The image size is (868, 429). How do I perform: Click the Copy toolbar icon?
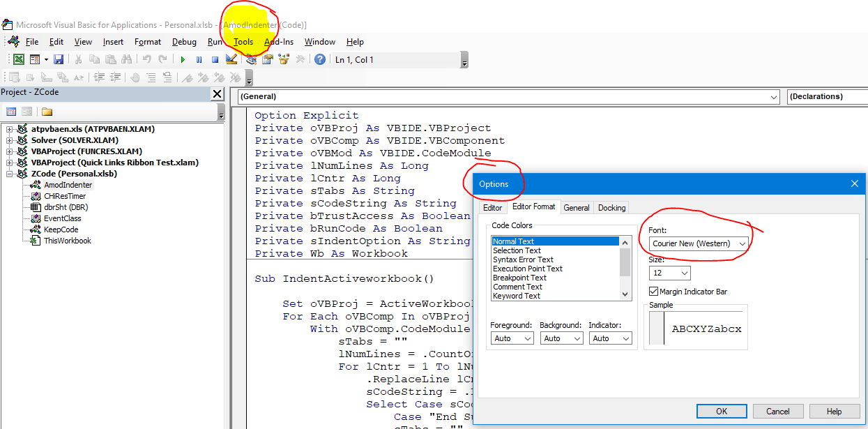pos(94,59)
